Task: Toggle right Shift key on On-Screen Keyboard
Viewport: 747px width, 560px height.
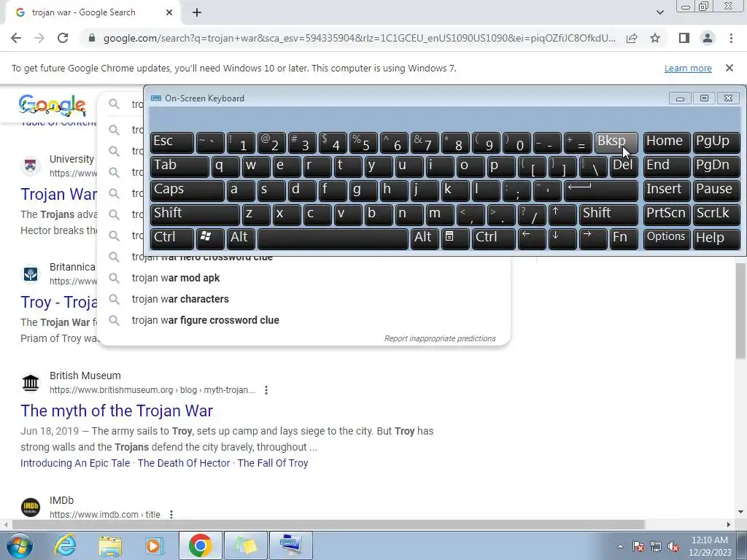Action: pos(608,214)
